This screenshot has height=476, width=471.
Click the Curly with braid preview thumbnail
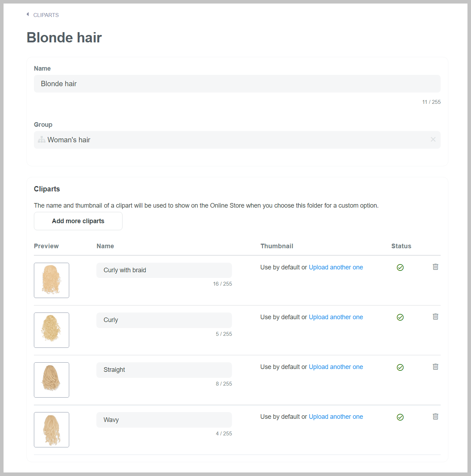pyautogui.click(x=52, y=280)
